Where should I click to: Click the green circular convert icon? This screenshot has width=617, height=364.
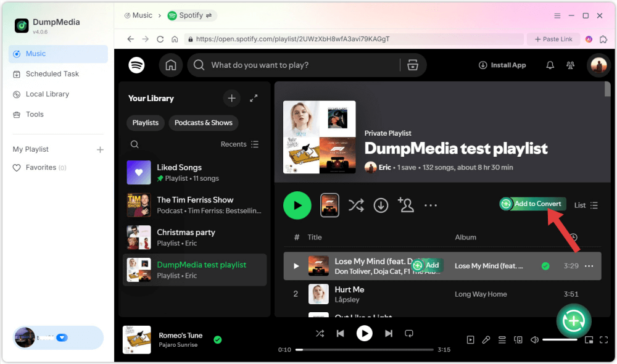[x=573, y=320]
